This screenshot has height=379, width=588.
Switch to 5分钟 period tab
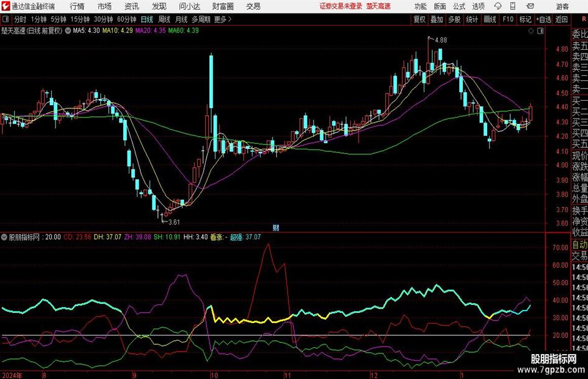click(58, 19)
